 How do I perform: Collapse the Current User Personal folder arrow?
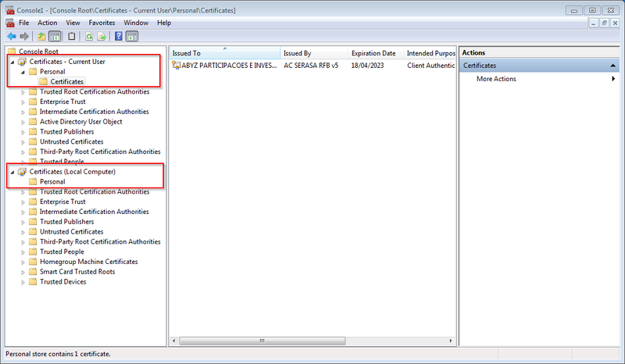[x=23, y=72]
